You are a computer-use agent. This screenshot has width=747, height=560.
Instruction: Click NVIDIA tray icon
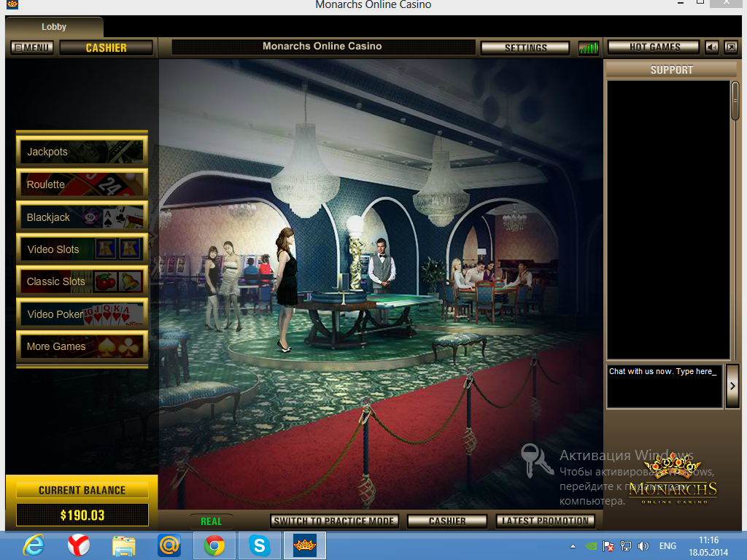pyautogui.click(x=591, y=546)
